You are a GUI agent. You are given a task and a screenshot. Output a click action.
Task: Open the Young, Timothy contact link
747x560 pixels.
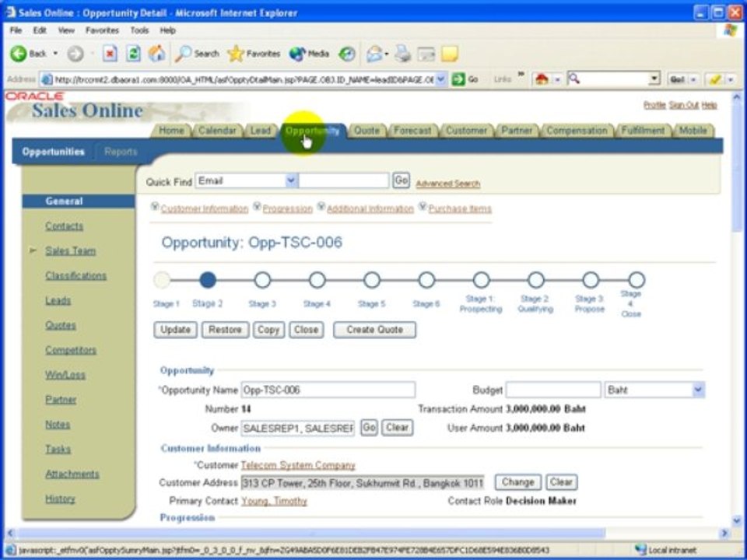[274, 501]
